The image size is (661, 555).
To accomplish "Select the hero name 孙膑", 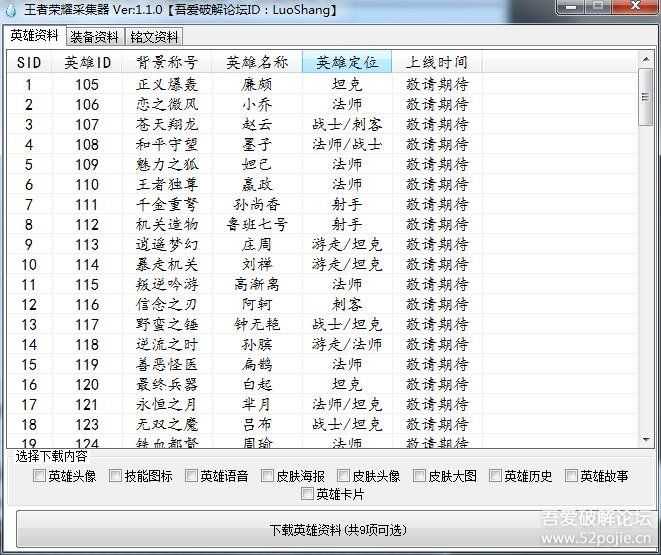I will [257, 345].
